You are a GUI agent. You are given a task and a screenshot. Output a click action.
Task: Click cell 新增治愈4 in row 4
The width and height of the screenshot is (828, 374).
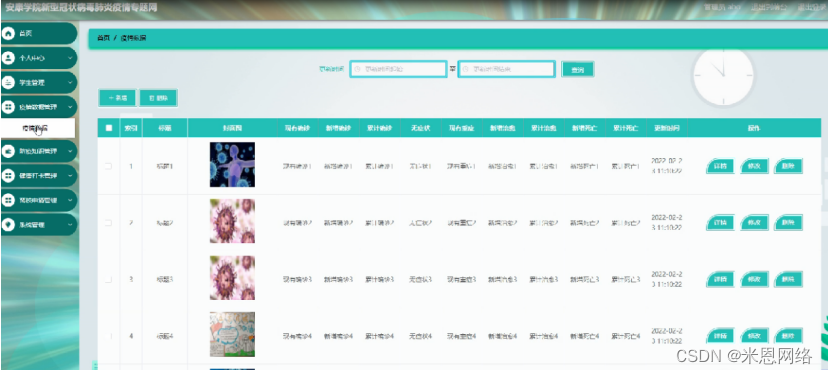[503, 336]
